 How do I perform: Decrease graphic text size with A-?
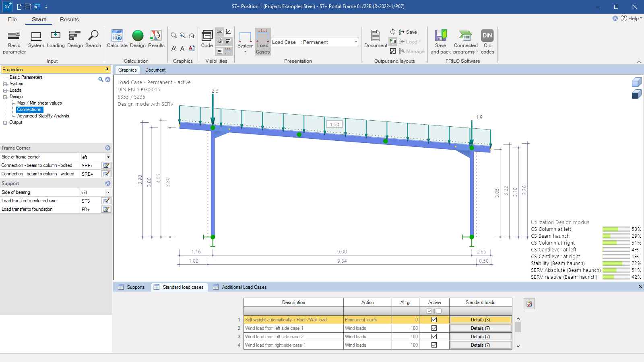point(183,48)
